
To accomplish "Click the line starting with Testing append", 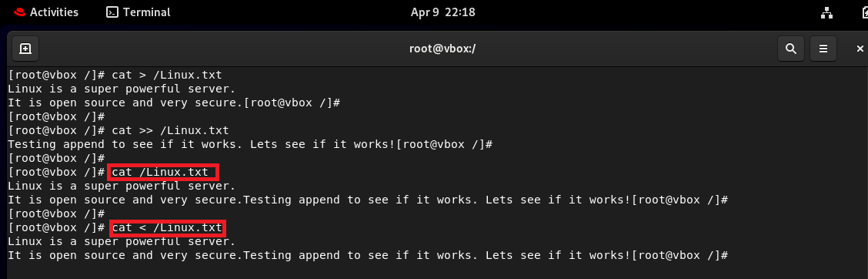I will pyautogui.click(x=250, y=144).
